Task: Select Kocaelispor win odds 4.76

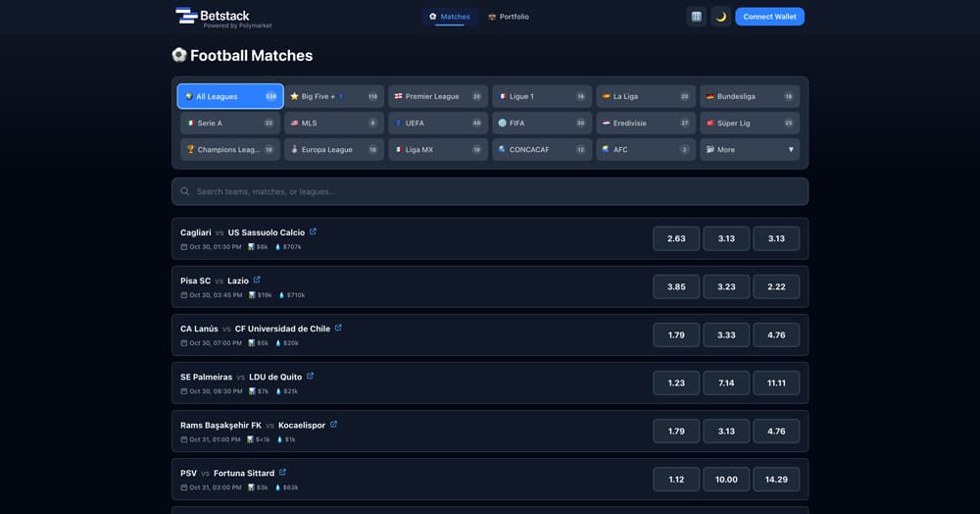Action: click(x=776, y=431)
